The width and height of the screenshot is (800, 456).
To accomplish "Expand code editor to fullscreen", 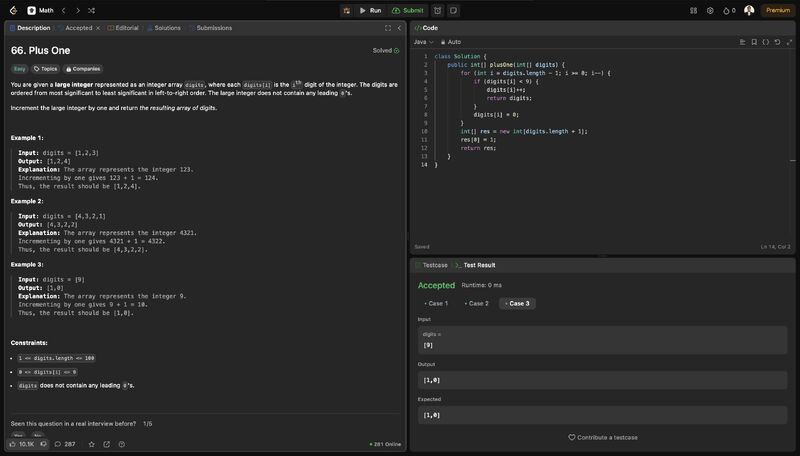I will (789, 42).
